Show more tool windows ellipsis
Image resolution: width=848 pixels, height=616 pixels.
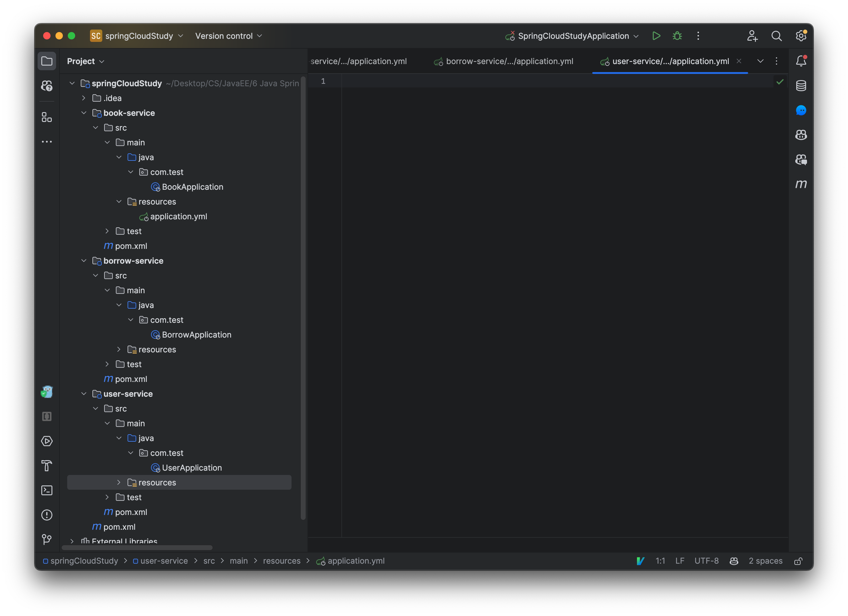47,142
